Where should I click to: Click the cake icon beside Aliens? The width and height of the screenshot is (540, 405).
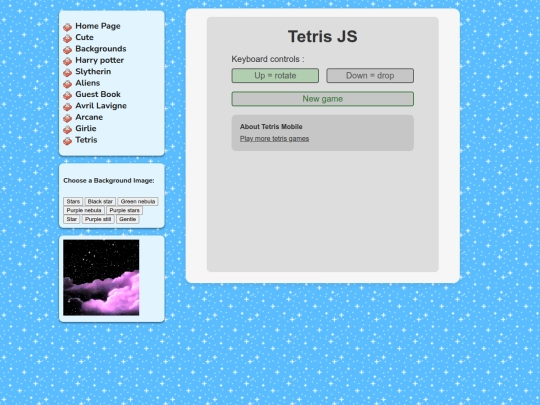click(68, 84)
